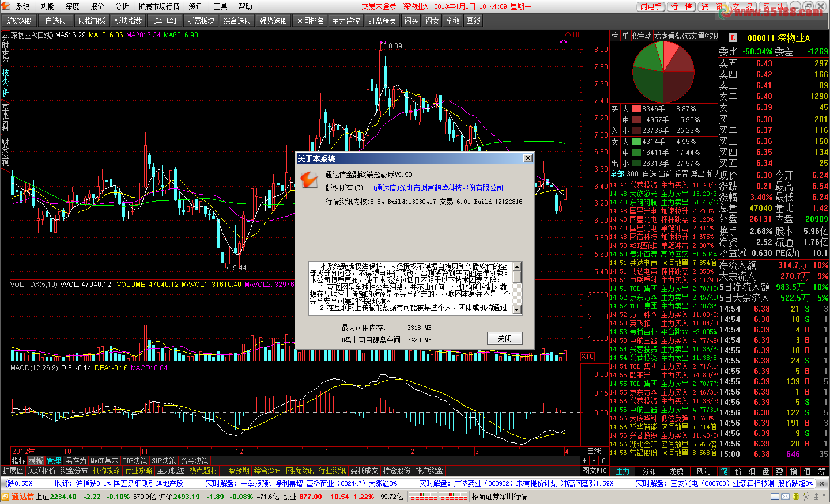Open the 指标 indicator tab

(x=19, y=461)
